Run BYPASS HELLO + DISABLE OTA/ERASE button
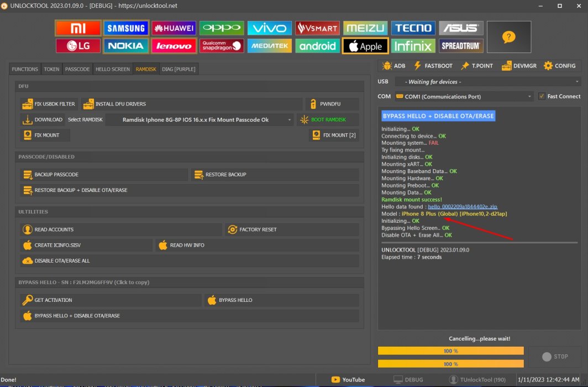Screen dimensions: 588x387 (x=190, y=316)
